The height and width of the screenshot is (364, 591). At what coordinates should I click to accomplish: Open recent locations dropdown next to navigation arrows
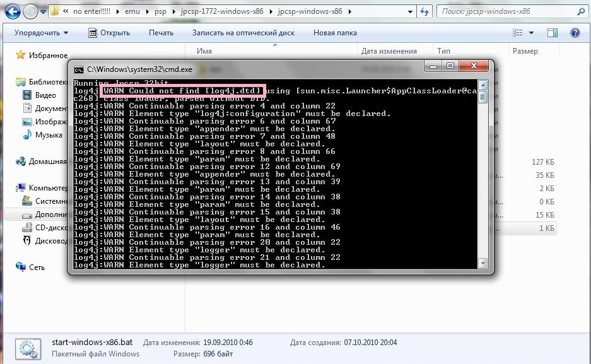pos(43,12)
